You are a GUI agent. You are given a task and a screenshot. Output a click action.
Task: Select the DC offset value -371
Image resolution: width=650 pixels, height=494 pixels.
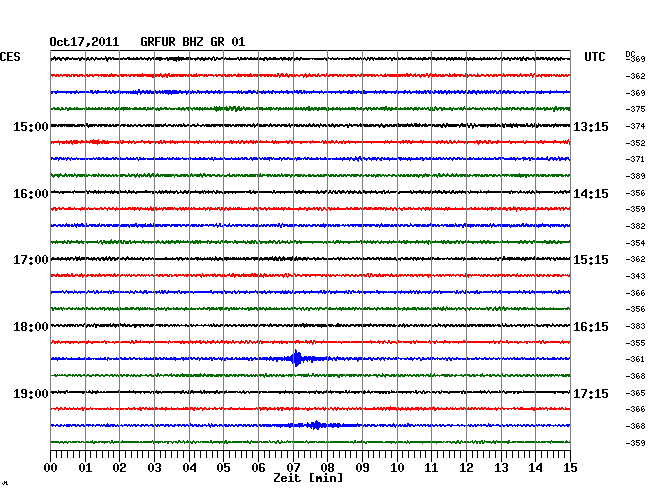coord(635,159)
